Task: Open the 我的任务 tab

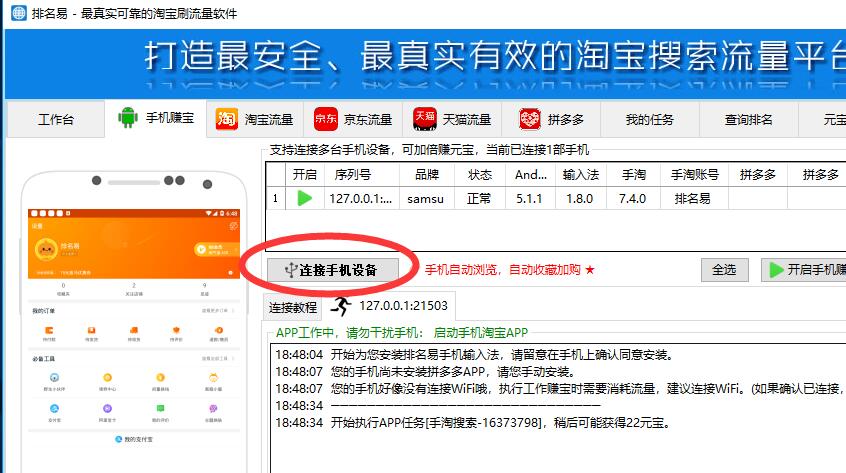Action: (650, 119)
